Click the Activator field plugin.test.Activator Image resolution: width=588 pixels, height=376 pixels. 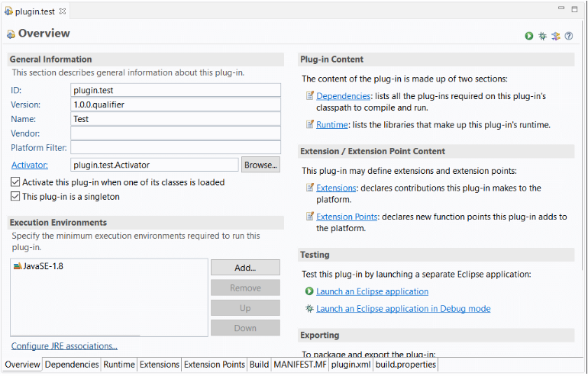click(154, 165)
